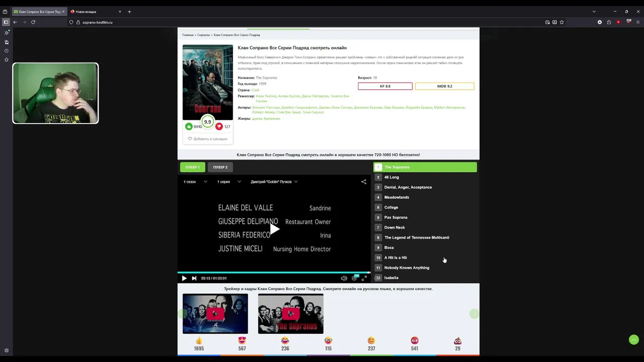The width and height of the screenshot is (644, 362).
Task: Switch to the ПЛЕЕР 2 tab
Action: [x=220, y=167]
